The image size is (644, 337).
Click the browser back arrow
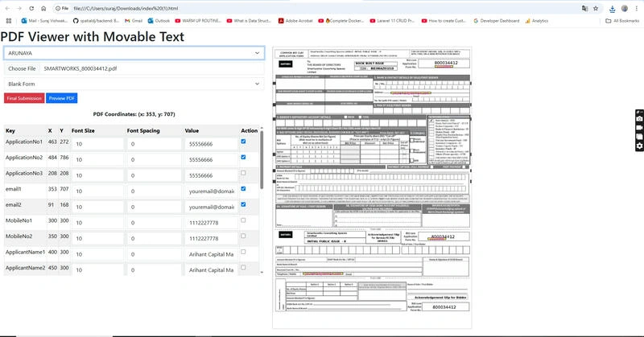tap(8, 8)
